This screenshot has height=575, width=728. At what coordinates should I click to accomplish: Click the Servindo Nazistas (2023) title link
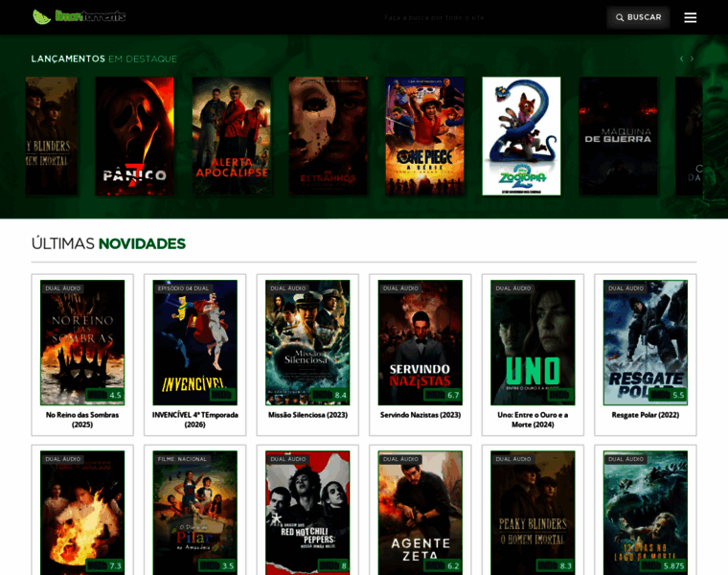pos(421,415)
